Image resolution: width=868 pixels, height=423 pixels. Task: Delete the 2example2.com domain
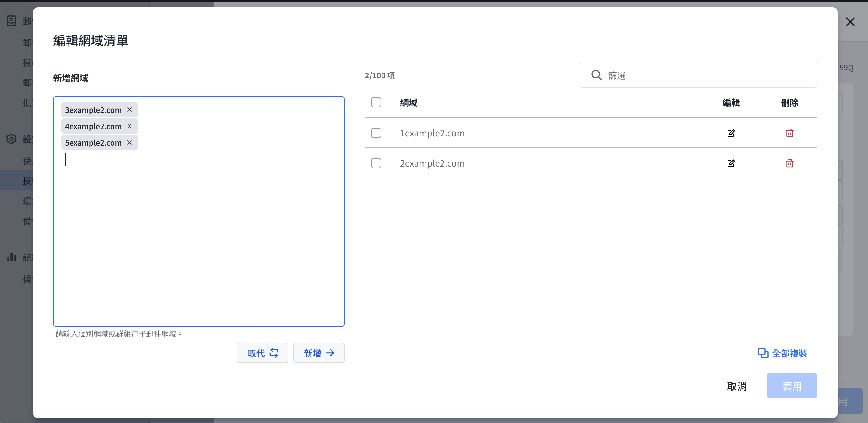[x=789, y=163]
